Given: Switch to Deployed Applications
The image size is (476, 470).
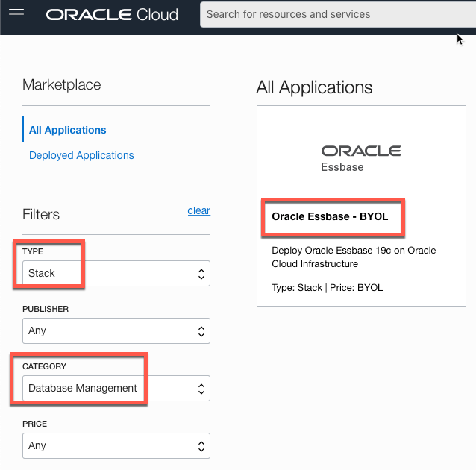Looking at the screenshot, I should (81, 155).
